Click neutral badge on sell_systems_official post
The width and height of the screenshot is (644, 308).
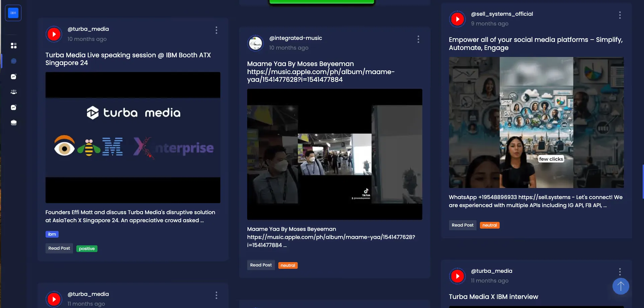(x=490, y=225)
